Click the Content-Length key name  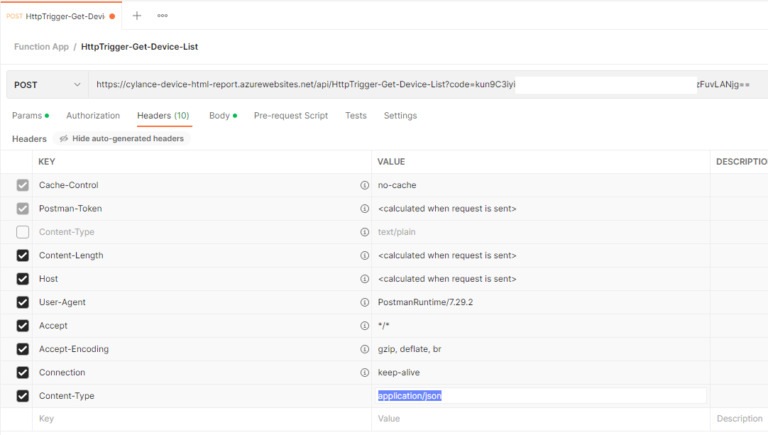[x=71, y=256]
